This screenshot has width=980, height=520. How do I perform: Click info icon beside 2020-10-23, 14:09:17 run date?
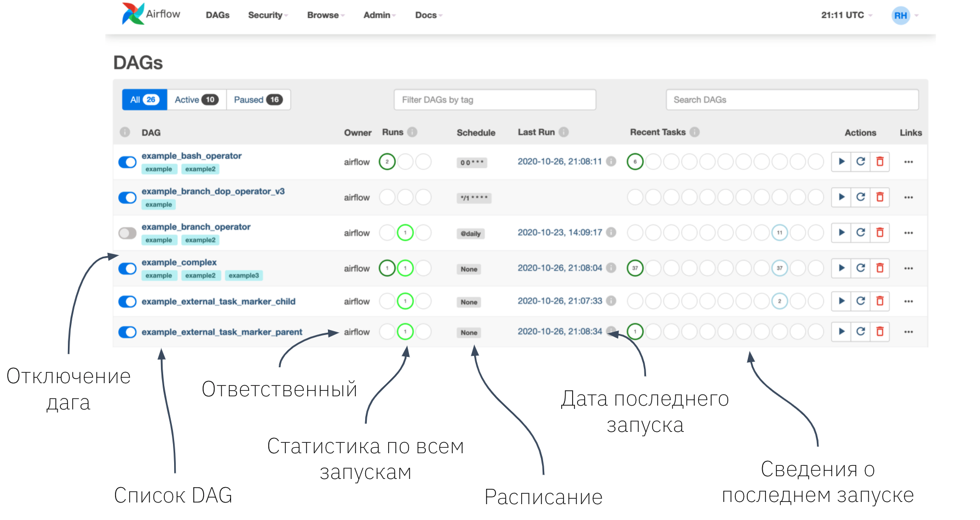pyautogui.click(x=611, y=233)
